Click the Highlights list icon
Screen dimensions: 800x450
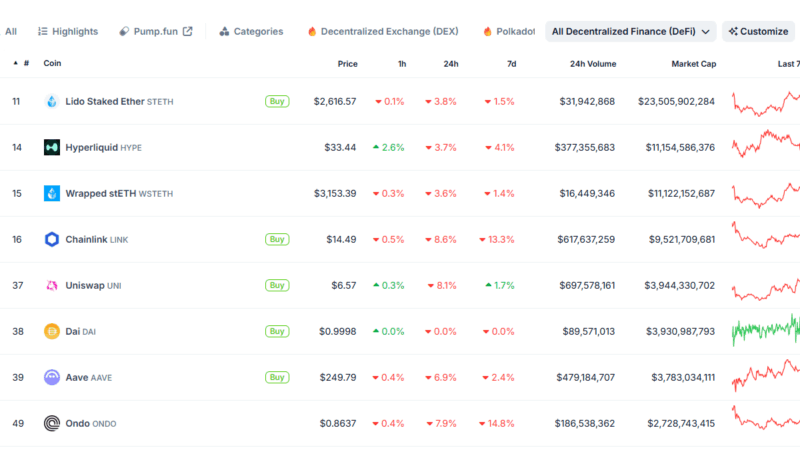click(43, 32)
